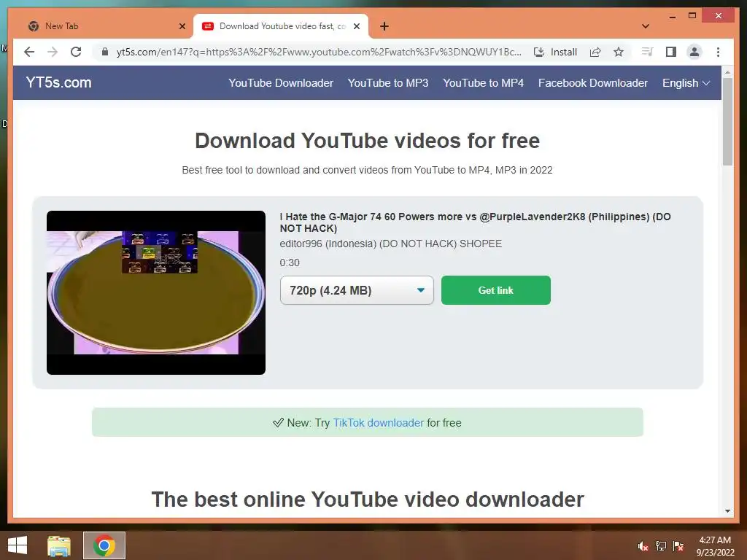Image resolution: width=747 pixels, height=560 pixels.
Task: Open the share this page icon
Action: click(595, 52)
